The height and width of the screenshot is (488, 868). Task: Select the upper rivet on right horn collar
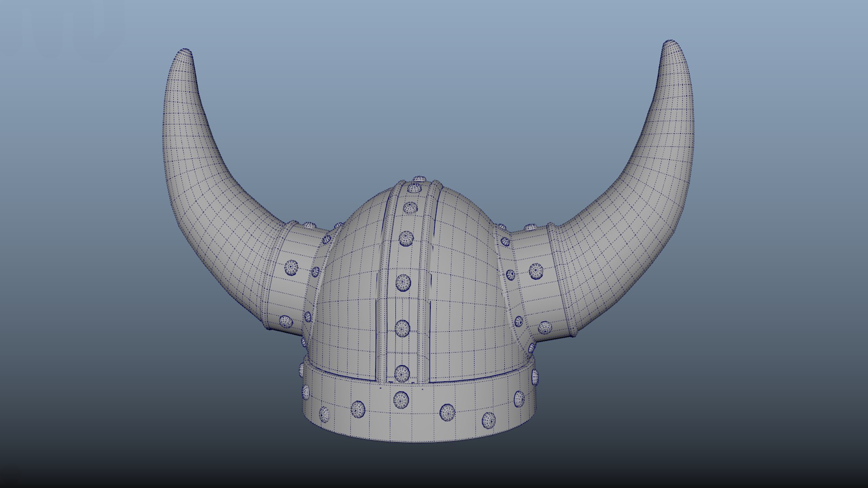pos(536,271)
